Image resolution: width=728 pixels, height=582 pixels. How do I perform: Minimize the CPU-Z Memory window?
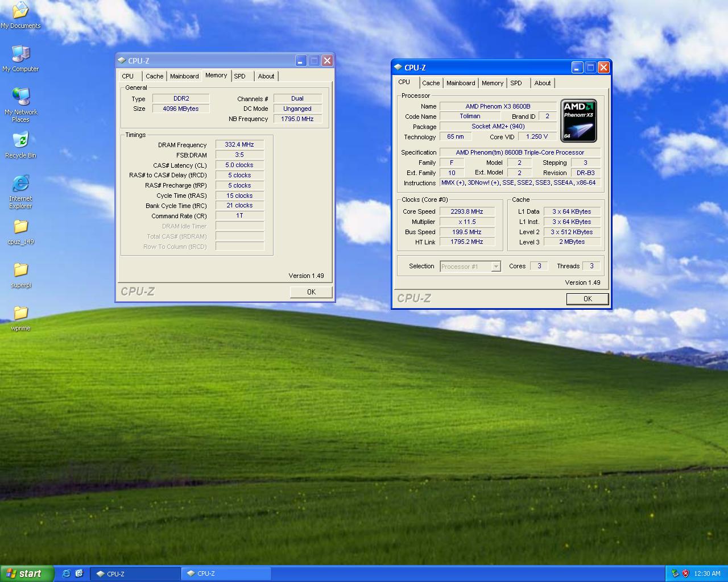click(301, 60)
